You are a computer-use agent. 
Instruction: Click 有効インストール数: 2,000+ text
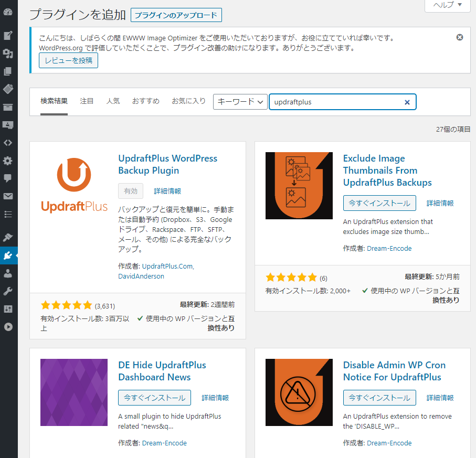308,291
